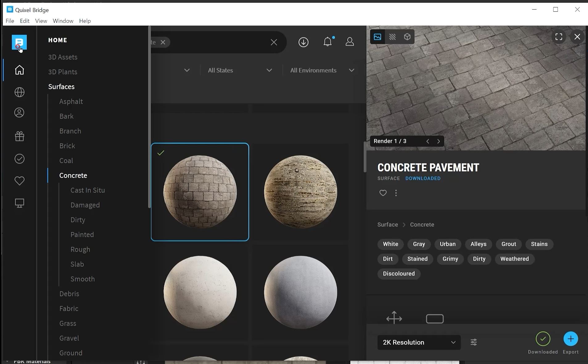Open the Window menu

click(63, 21)
